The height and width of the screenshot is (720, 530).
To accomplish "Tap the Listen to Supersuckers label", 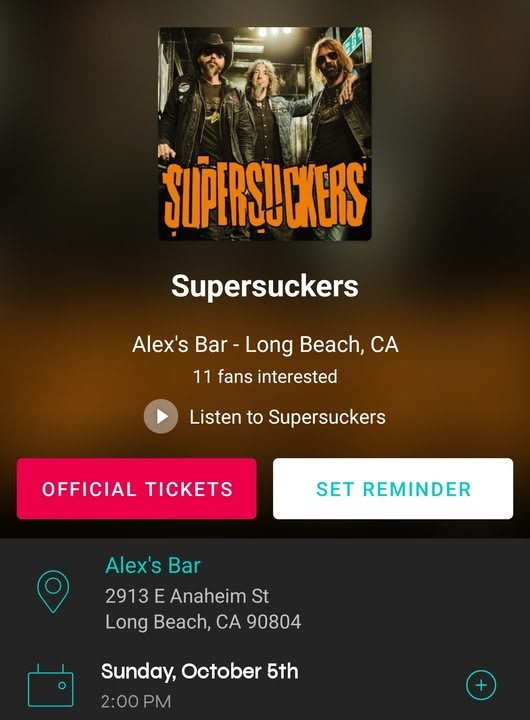I will coord(288,417).
